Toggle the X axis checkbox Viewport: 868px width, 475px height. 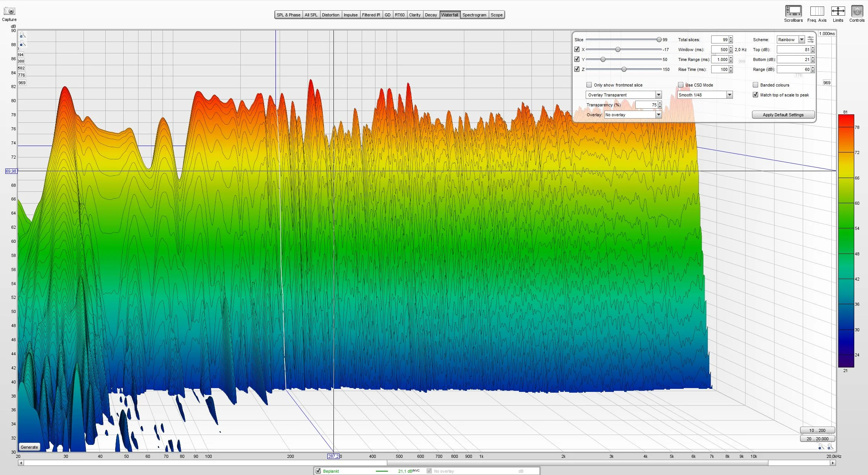coord(577,49)
